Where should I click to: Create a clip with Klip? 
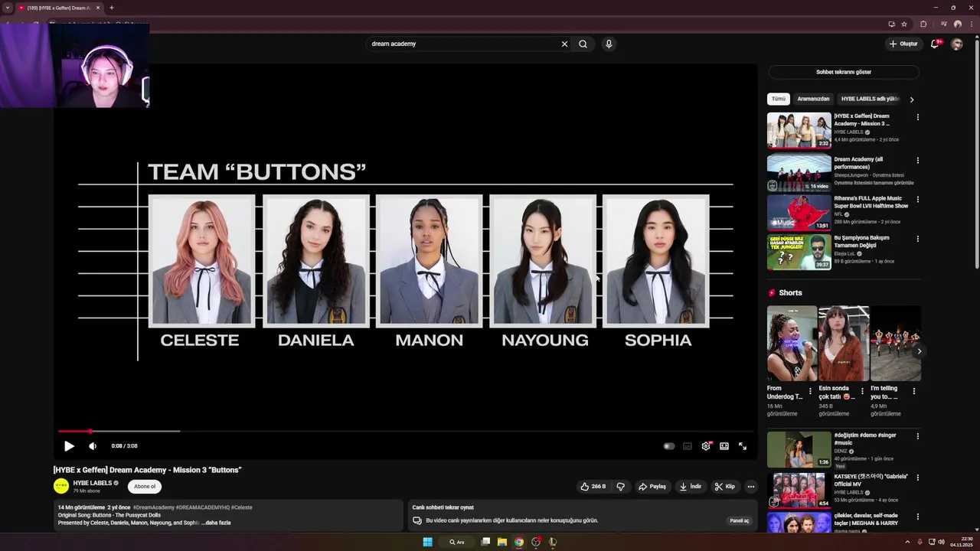(724, 487)
